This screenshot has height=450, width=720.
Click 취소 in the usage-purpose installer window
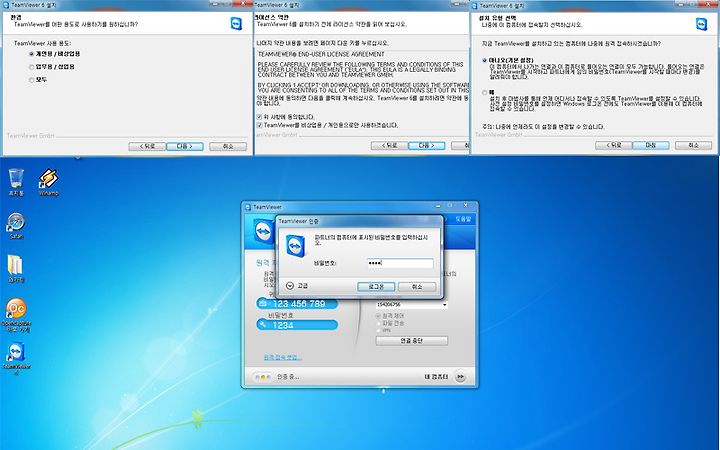tap(228, 146)
